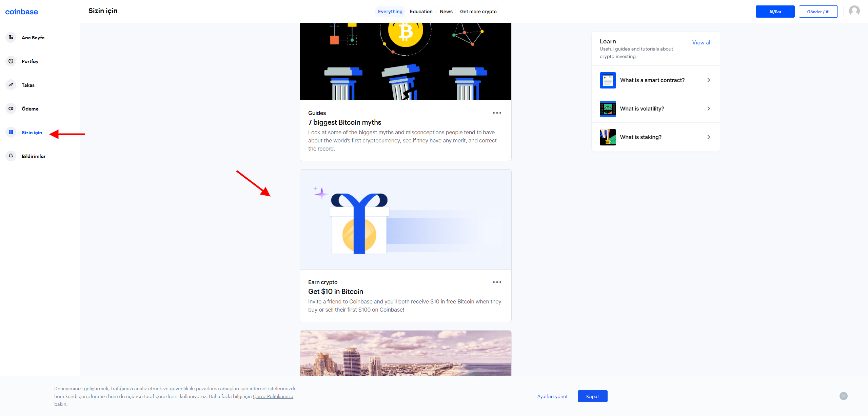Expand the Bitcoin myths card menu

tap(496, 113)
